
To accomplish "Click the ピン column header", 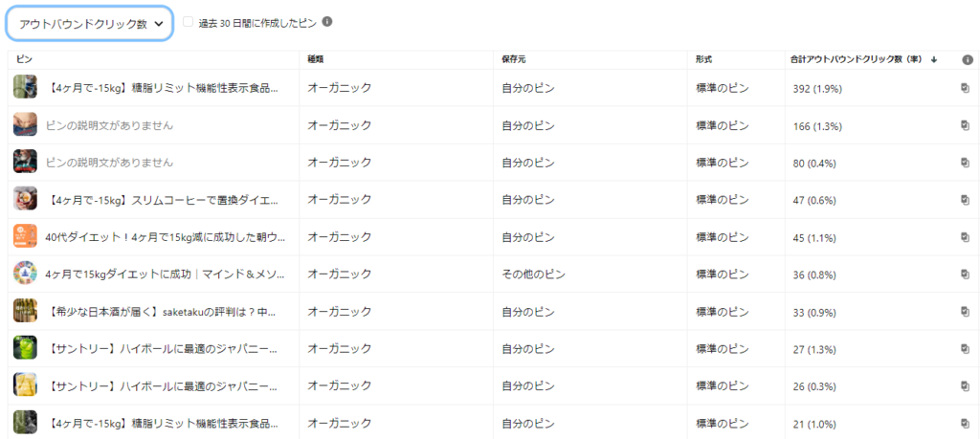I will (24, 59).
